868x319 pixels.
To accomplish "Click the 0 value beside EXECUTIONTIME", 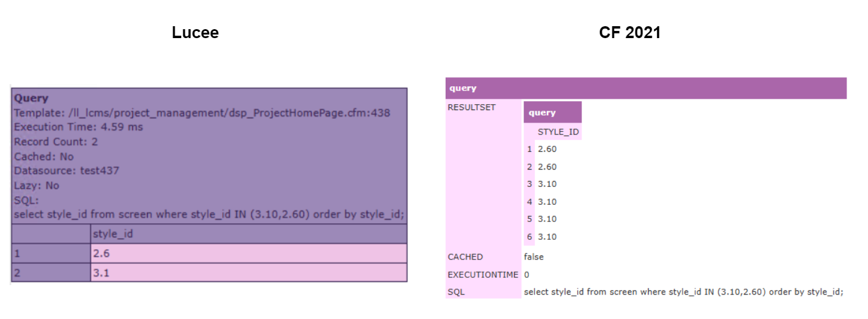I will point(527,275).
